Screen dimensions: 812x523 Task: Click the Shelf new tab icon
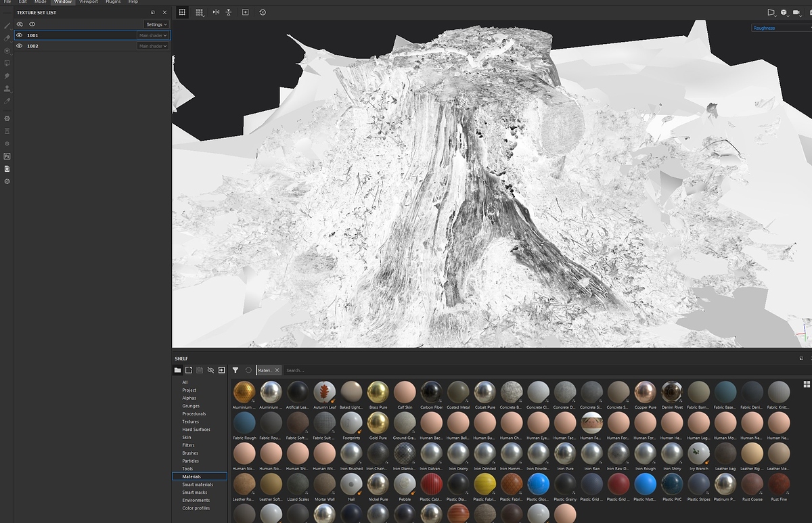click(189, 370)
